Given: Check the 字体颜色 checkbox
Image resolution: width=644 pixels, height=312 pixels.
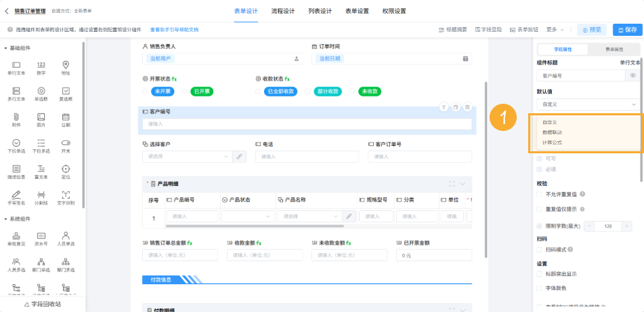Looking at the screenshot, I should (x=539, y=288).
